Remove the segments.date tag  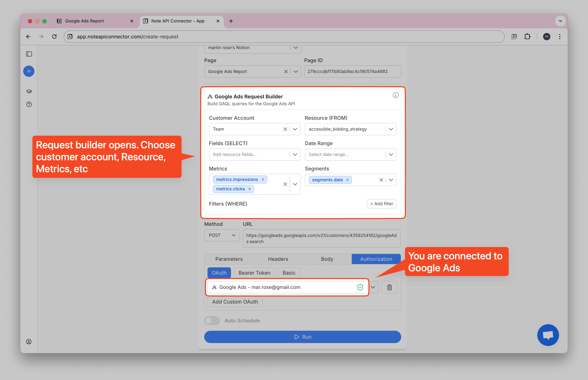[348, 180]
